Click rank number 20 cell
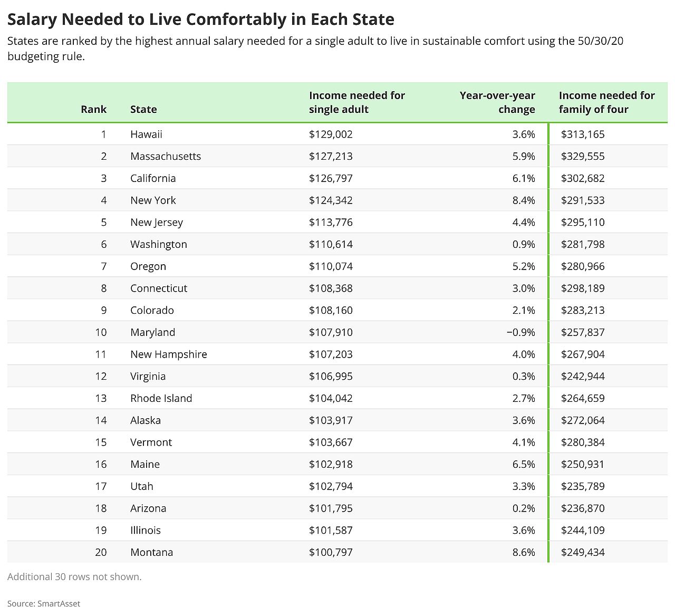The image size is (675, 616). point(101,553)
